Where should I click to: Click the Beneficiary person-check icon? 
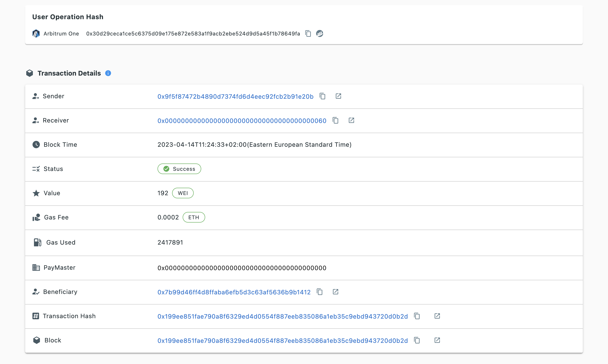36,292
